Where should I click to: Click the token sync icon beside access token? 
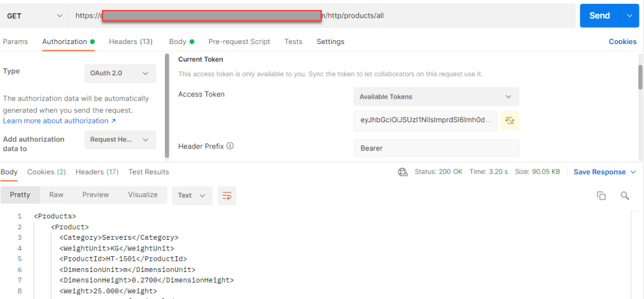click(x=509, y=120)
